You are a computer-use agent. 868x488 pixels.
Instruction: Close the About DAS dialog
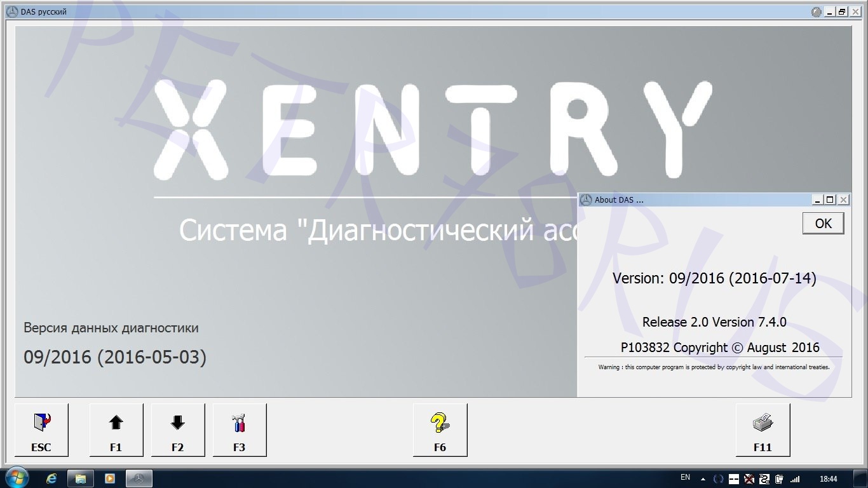843,200
